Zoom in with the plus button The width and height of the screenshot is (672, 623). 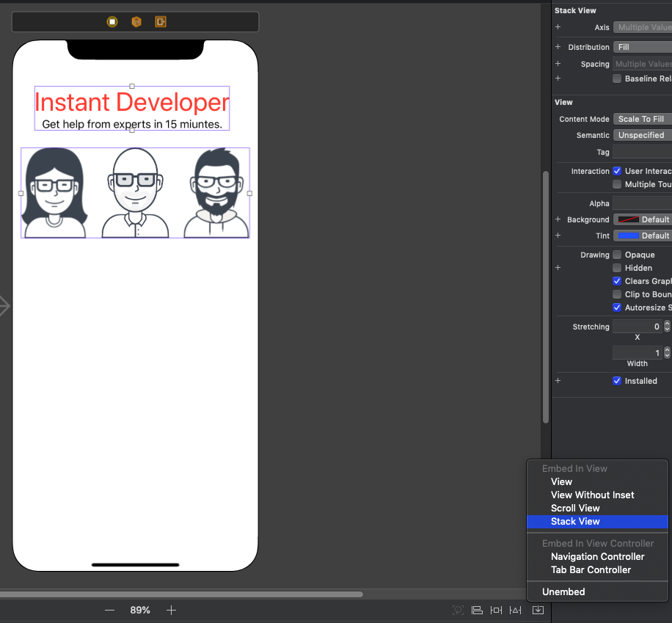click(x=171, y=610)
